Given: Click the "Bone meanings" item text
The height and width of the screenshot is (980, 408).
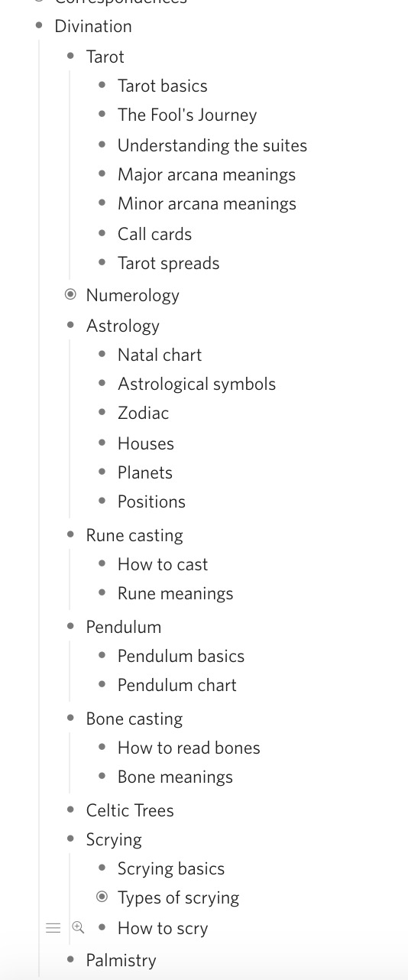Looking at the screenshot, I should click(175, 777).
